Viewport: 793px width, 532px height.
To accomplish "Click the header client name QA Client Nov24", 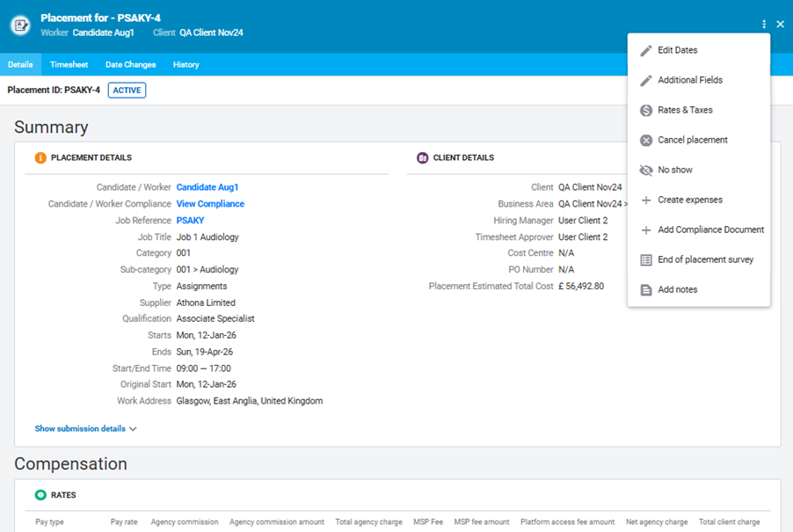I will (211, 33).
